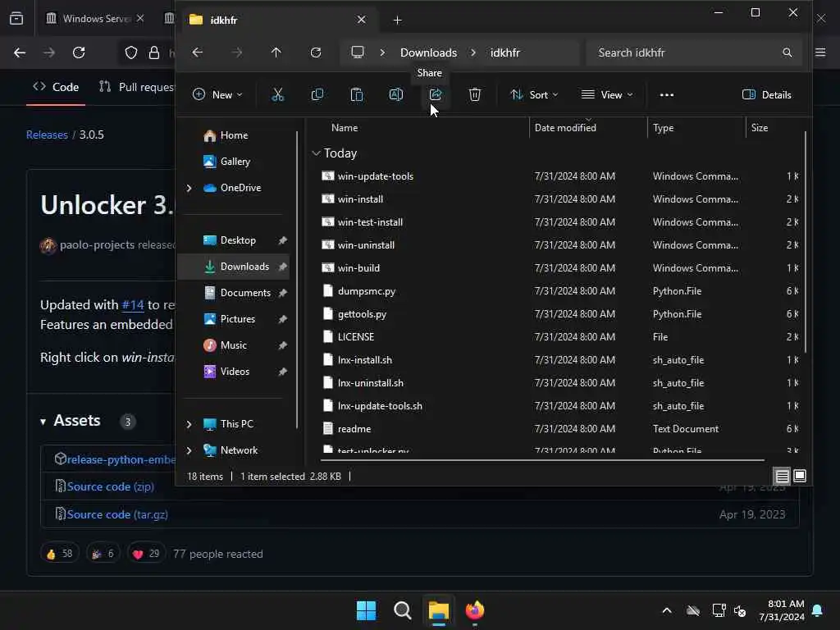
Task: Switch to the Code tab on GitHub
Action: [x=56, y=87]
